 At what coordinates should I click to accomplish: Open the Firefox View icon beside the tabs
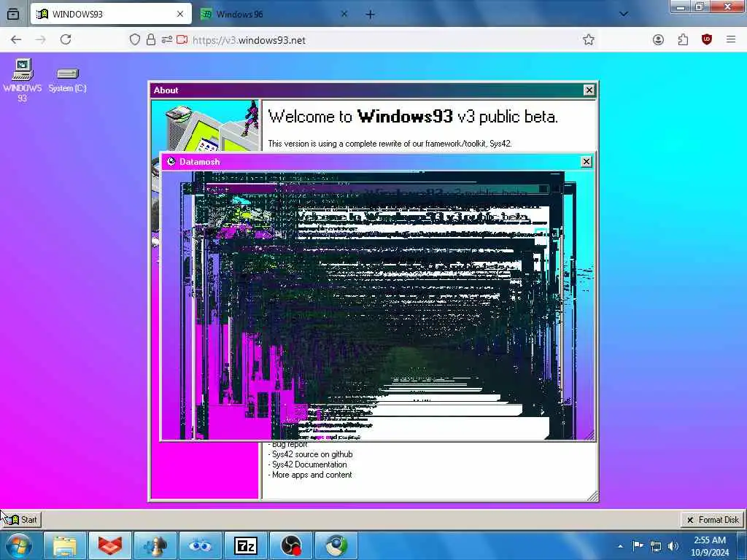(x=13, y=14)
